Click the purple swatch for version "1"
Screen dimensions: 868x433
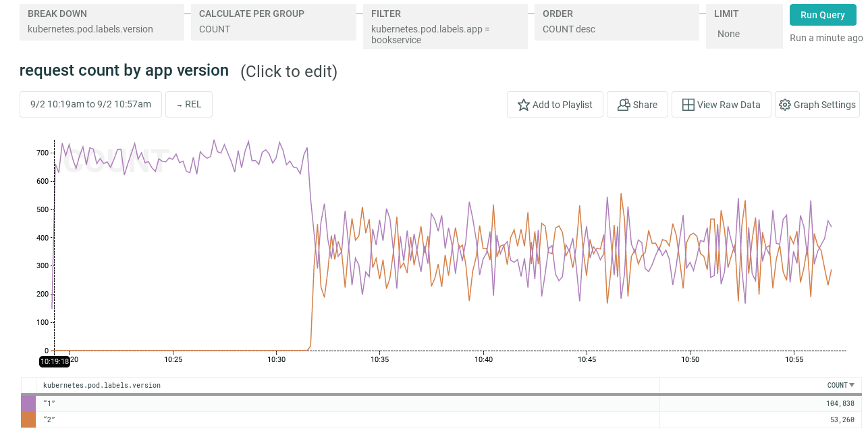tap(28, 403)
